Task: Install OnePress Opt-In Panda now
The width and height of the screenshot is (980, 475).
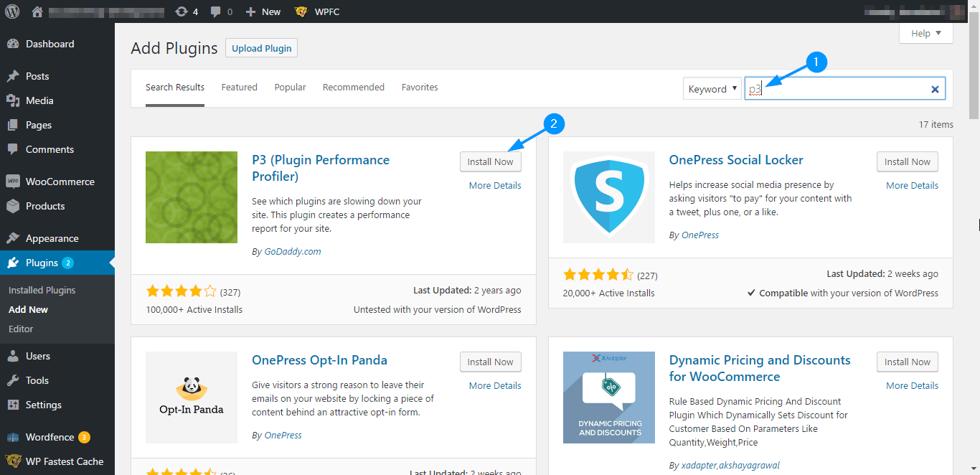Action: pos(491,362)
